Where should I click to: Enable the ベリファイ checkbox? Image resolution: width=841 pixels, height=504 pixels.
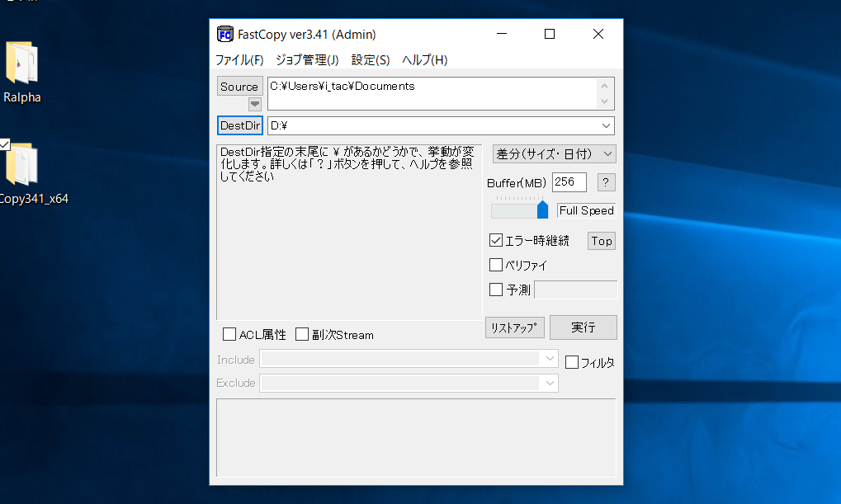point(496,265)
